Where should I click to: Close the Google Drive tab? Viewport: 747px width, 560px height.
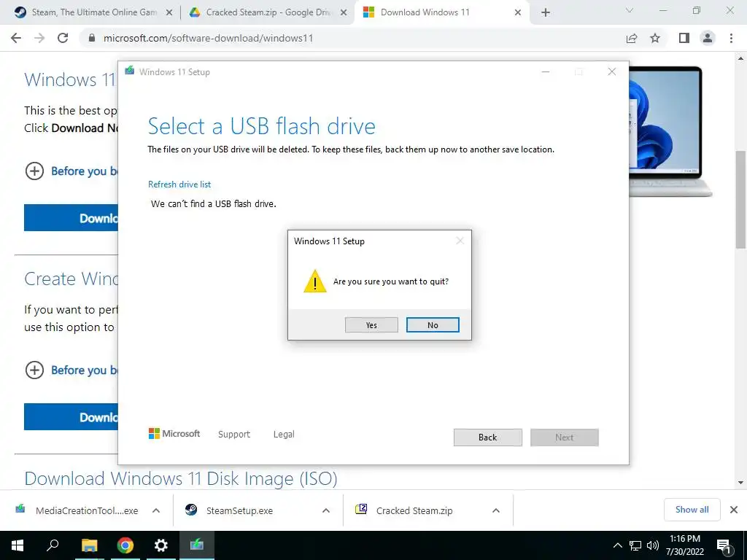(x=344, y=13)
